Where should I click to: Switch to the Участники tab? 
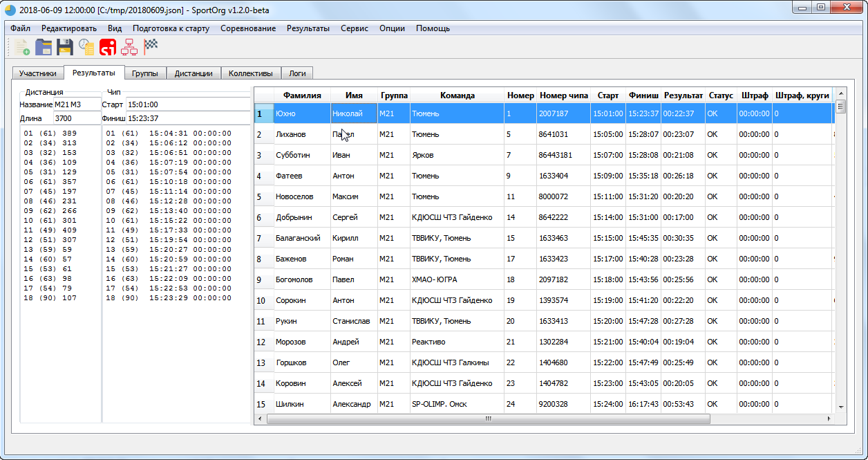pyautogui.click(x=38, y=73)
